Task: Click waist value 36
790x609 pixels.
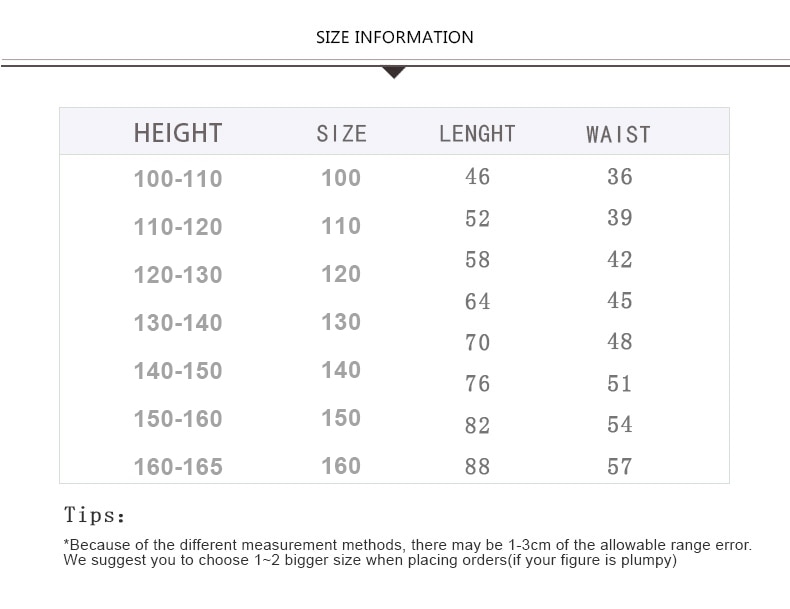Action: (x=620, y=177)
